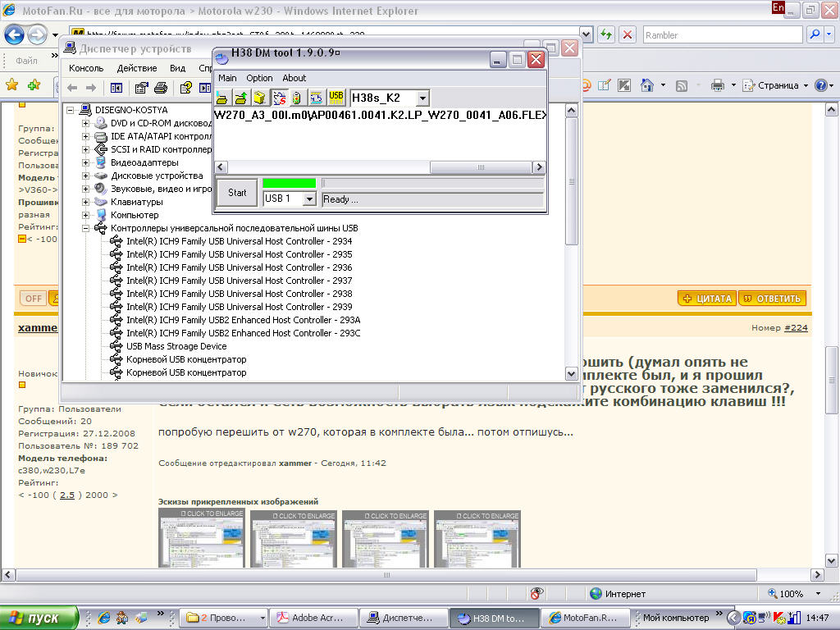Select the W270 FLEX file entry in H38 list
Screen dimensions: 840x630
(380, 115)
